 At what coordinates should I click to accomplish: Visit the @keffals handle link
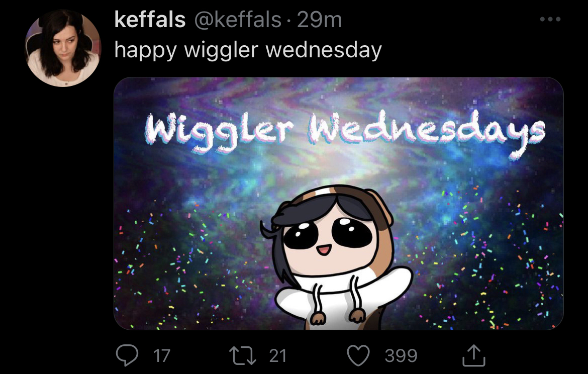tap(238, 20)
